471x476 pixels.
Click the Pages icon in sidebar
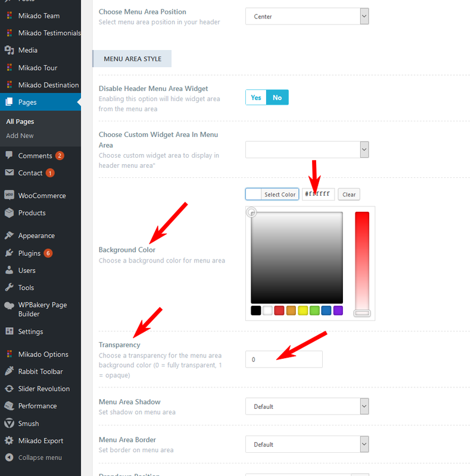pos(9,102)
